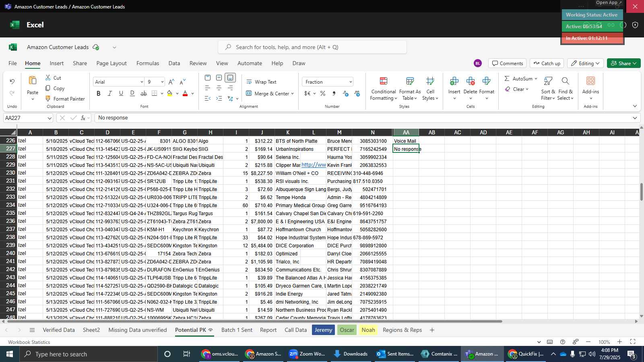
Task: Open the Borders dropdown arrow
Action: (x=162, y=94)
